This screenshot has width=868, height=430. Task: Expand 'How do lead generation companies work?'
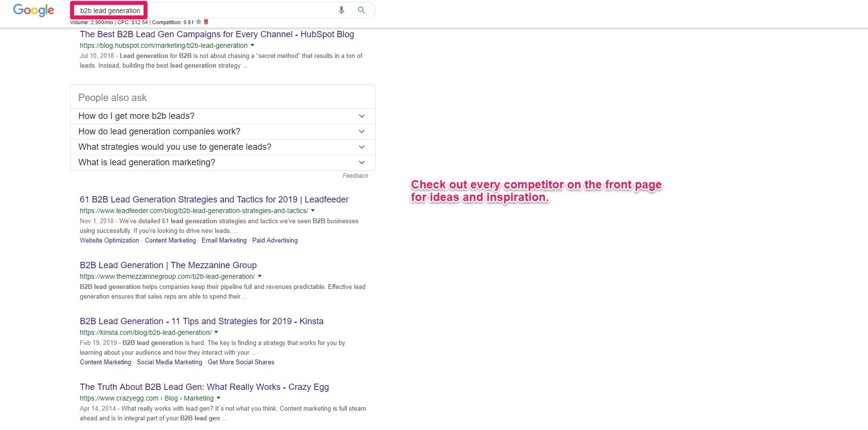click(222, 131)
